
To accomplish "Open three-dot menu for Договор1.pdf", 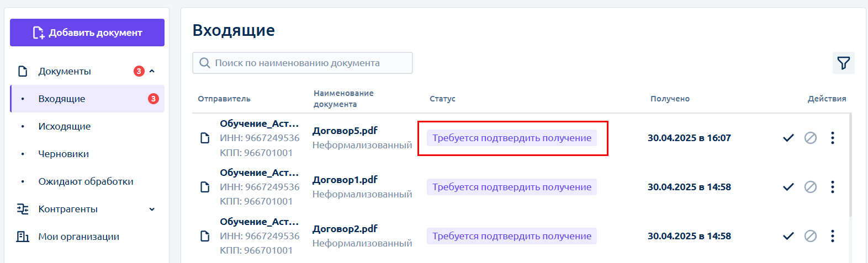I will pyautogui.click(x=833, y=187).
